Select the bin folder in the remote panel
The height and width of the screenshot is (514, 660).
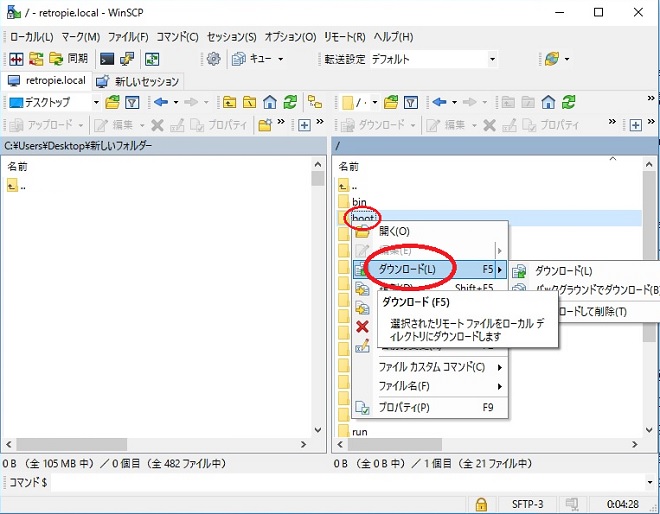point(359,202)
